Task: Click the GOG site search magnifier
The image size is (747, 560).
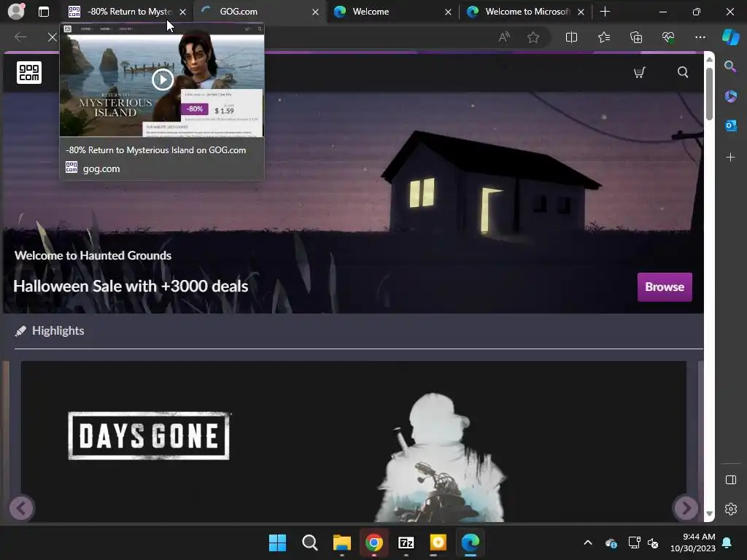Action: click(x=683, y=72)
